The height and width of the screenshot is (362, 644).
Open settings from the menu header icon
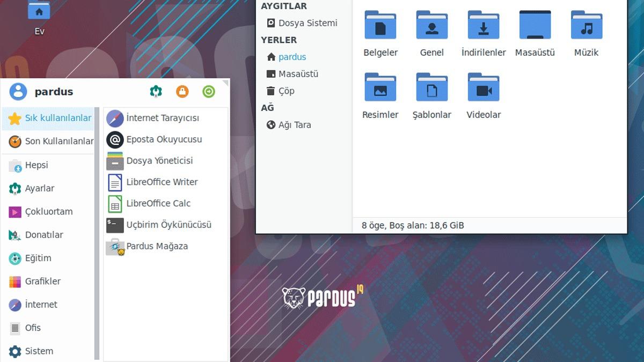point(156,92)
